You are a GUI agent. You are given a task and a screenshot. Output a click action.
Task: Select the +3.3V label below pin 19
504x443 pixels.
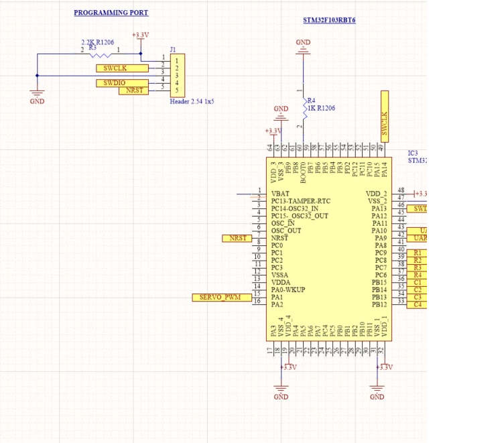tap(289, 367)
